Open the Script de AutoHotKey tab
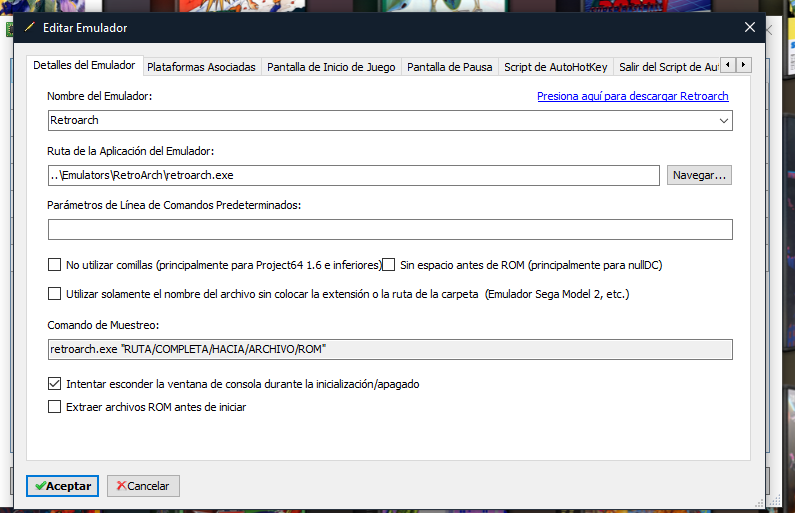 pyautogui.click(x=556, y=67)
